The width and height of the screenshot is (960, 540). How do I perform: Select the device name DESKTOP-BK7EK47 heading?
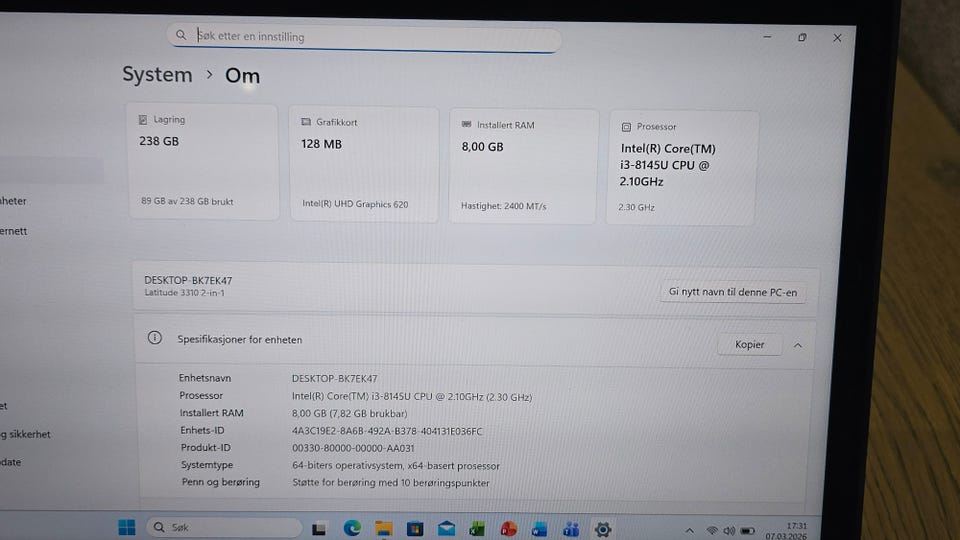point(188,280)
